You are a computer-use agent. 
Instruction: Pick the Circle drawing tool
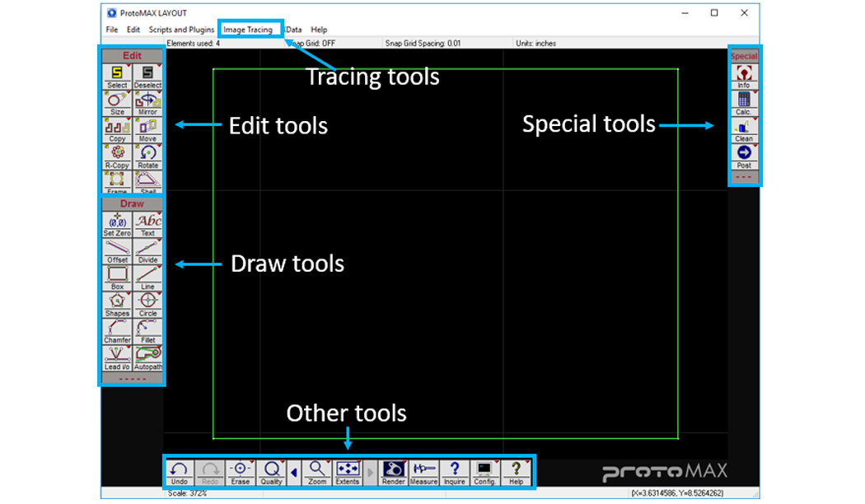(x=147, y=303)
